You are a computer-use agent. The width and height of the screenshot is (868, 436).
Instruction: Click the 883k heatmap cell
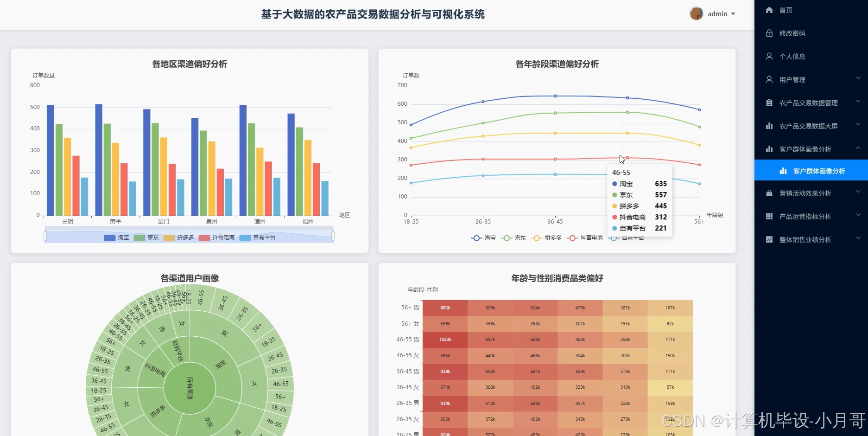[445, 308]
